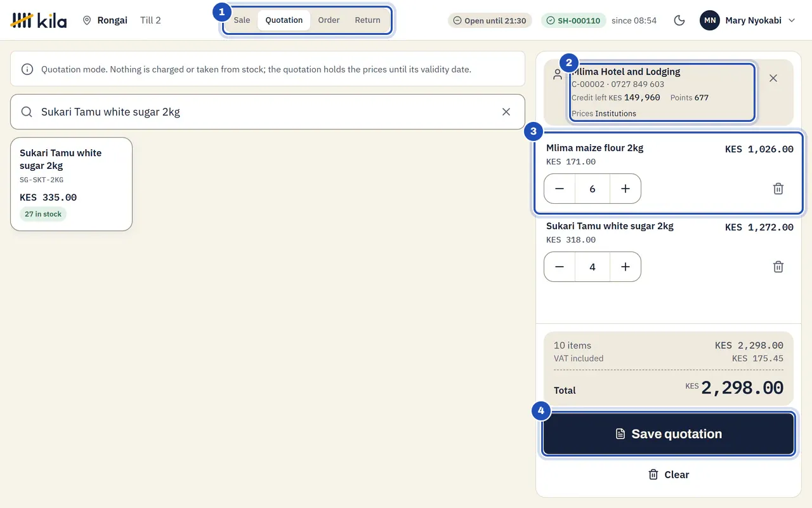Click the 10 items count

tap(572, 345)
